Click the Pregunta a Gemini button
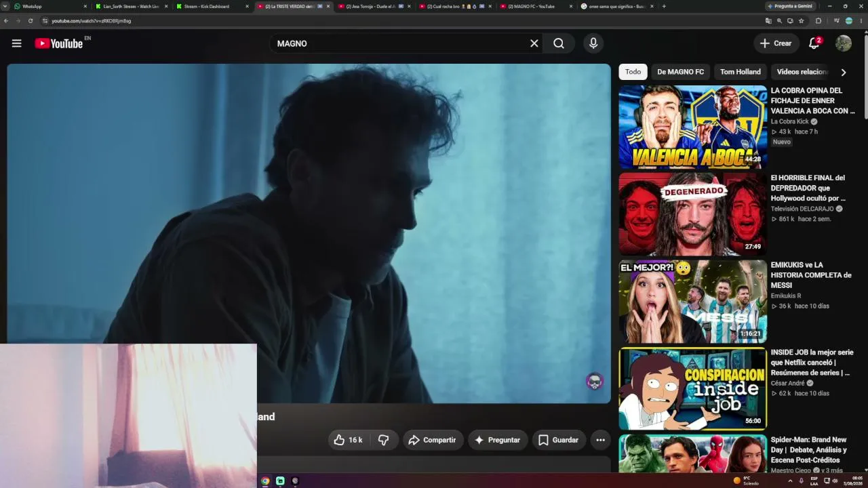The width and height of the screenshot is (868, 488). (x=789, y=6)
